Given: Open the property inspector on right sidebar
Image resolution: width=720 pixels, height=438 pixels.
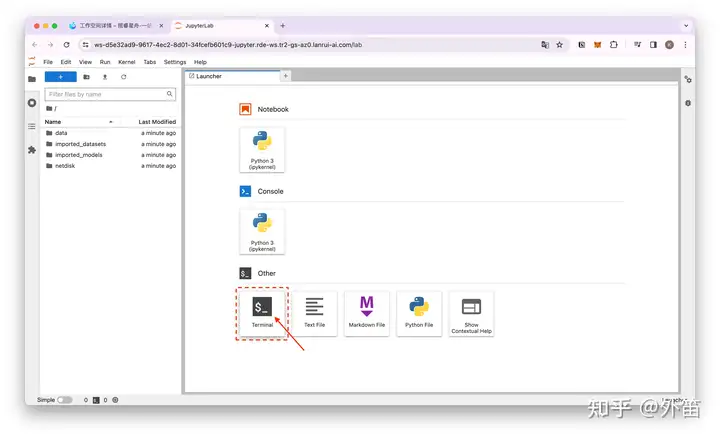Looking at the screenshot, I should [688, 79].
